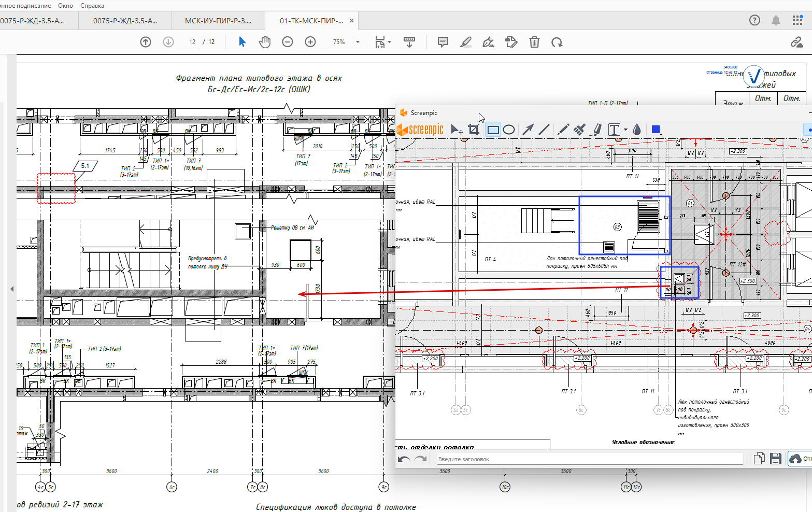Select the Arrow drawing tool in Screenpic
Viewport: 812px width, 512px height.
point(528,130)
